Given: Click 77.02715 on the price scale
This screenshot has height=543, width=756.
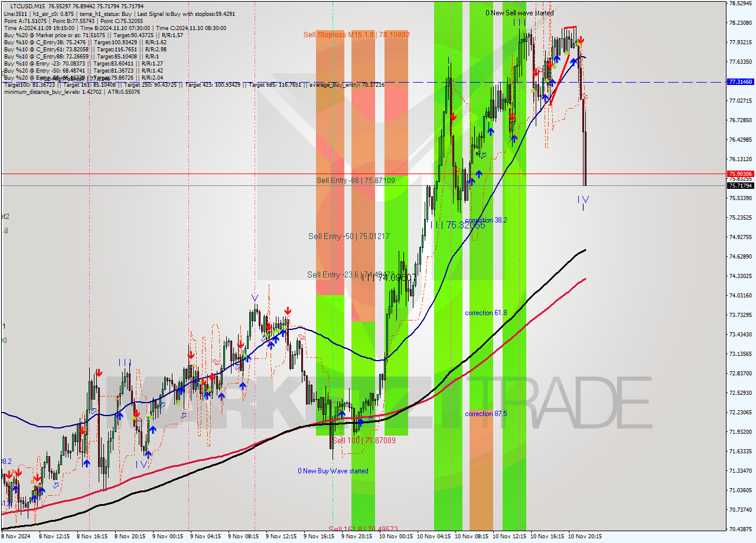Looking at the screenshot, I should click(x=741, y=101).
